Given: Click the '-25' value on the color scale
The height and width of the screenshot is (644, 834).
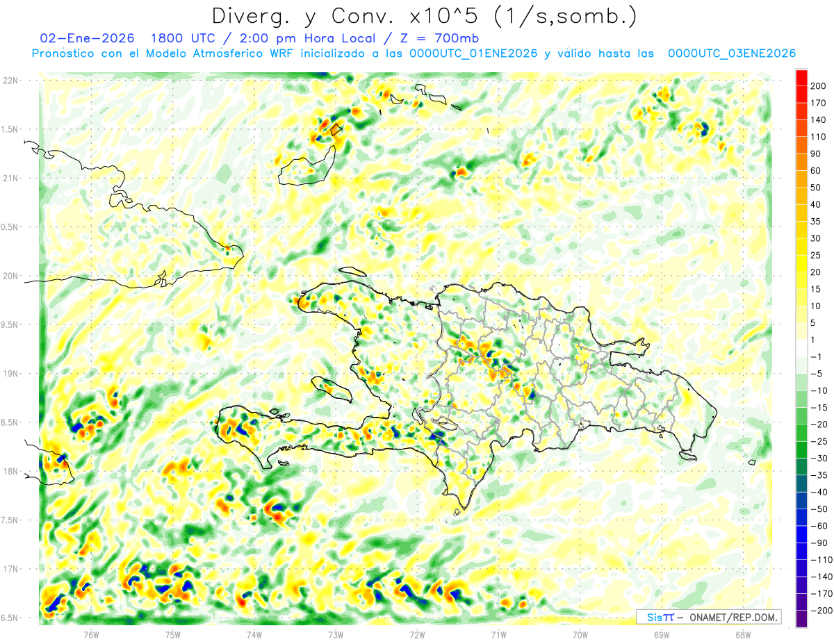Looking at the screenshot, I should (819, 441).
